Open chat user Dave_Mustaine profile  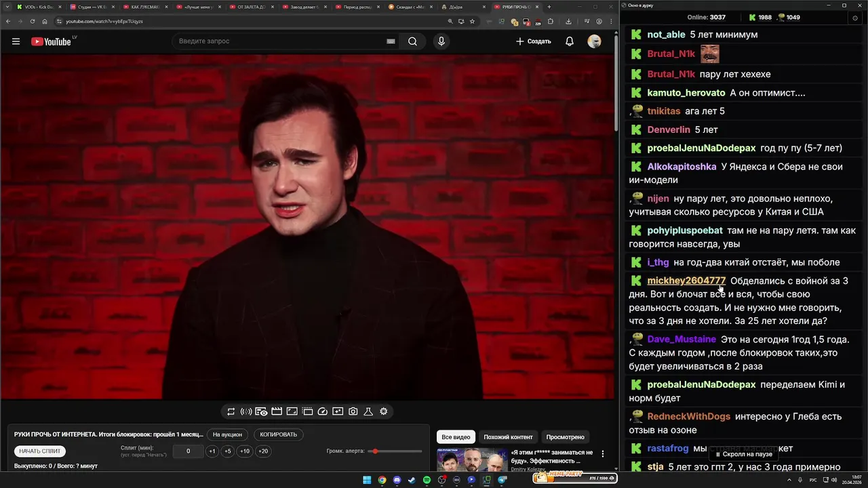pos(682,339)
